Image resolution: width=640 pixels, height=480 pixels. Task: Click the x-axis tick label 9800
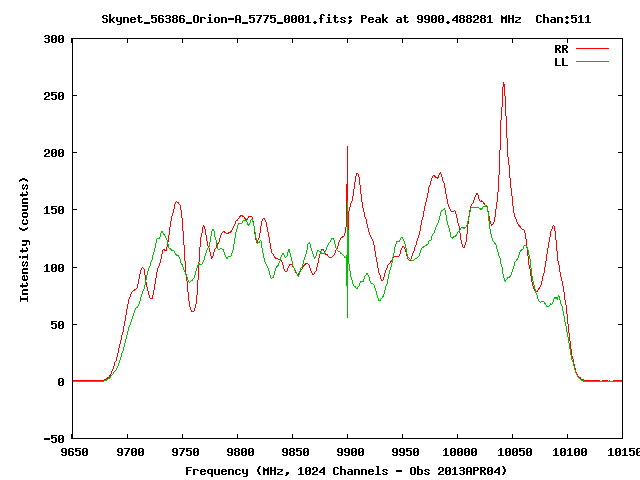point(240,452)
